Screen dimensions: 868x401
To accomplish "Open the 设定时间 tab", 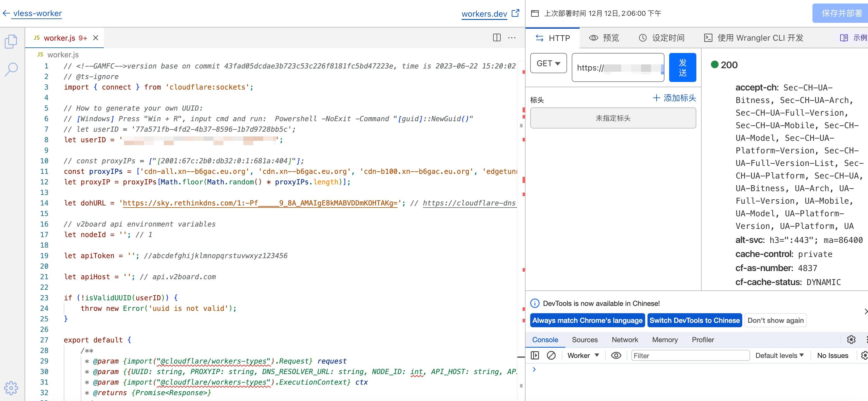I will pos(662,38).
